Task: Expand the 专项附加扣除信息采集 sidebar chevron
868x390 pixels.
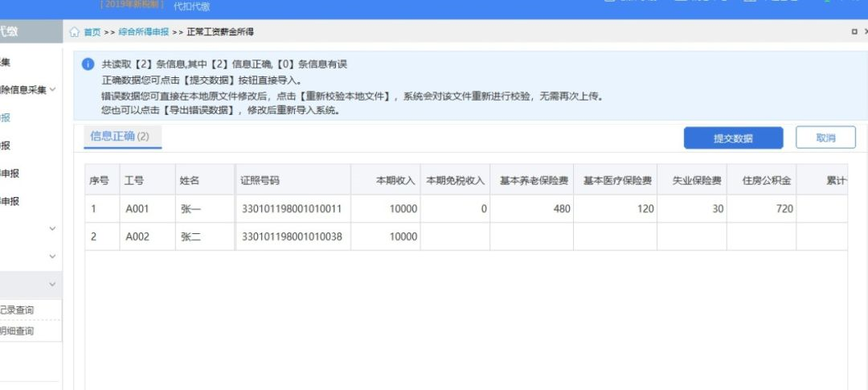Action: coord(53,90)
